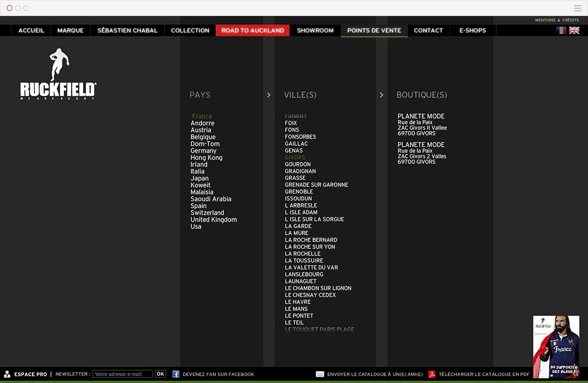Select Germany in the country list

pos(203,151)
